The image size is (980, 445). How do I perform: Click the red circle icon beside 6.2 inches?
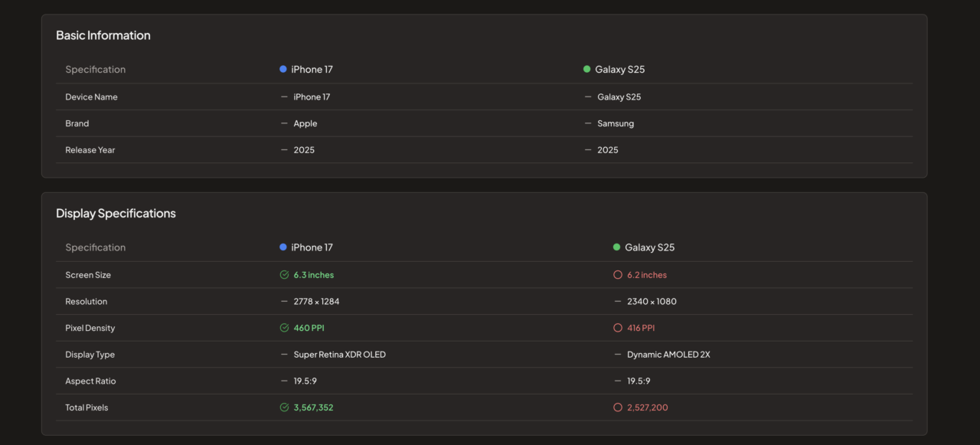click(617, 275)
